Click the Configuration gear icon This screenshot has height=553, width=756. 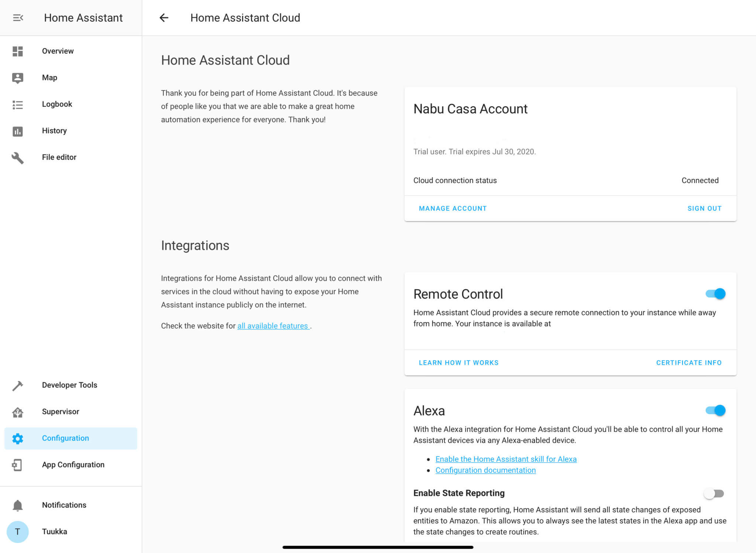coord(18,438)
